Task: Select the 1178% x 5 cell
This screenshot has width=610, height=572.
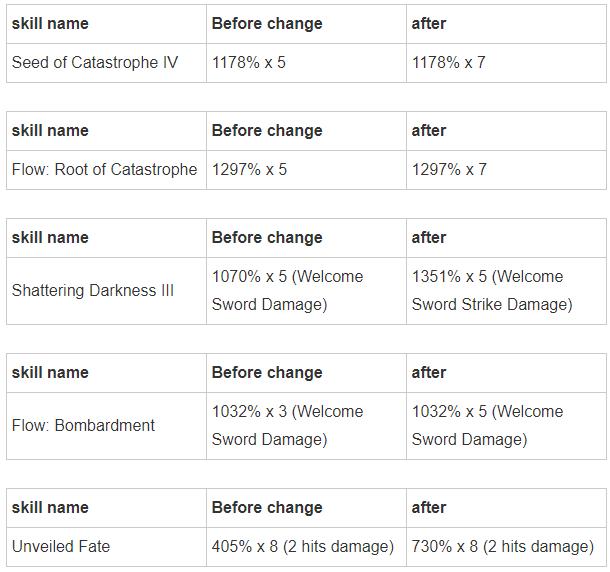Action: (x=249, y=62)
